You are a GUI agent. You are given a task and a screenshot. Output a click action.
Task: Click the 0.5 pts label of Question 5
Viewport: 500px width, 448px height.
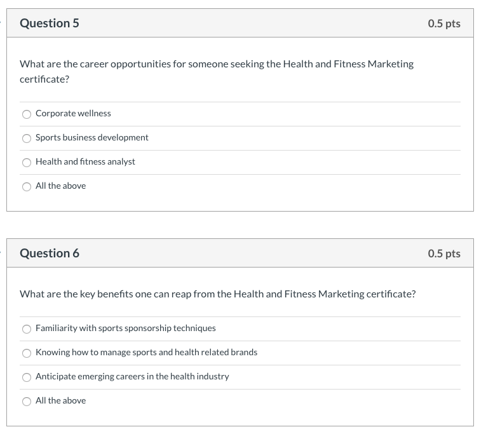tap(444, 24)
